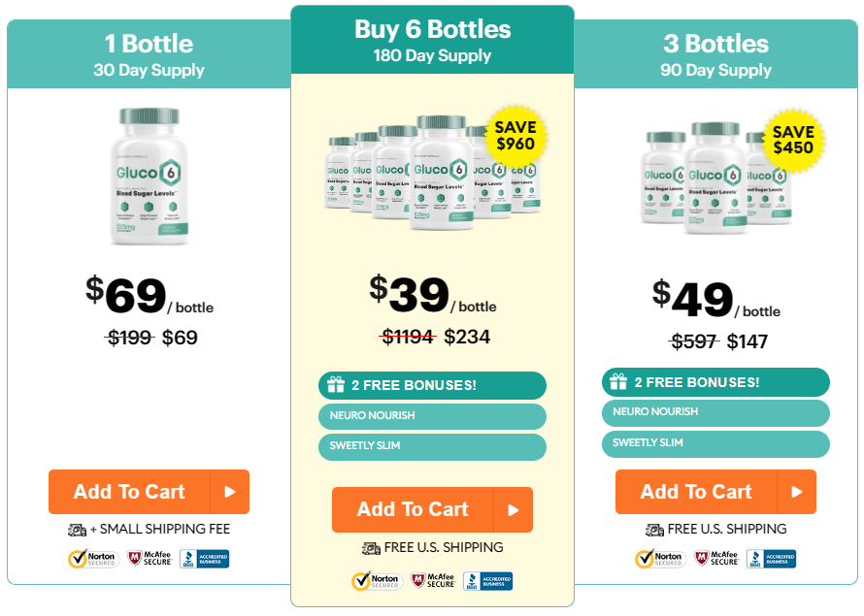Click the SAVE $450 badge
Image resolution: width=864 pixels, height=616 pixels.
793,141
